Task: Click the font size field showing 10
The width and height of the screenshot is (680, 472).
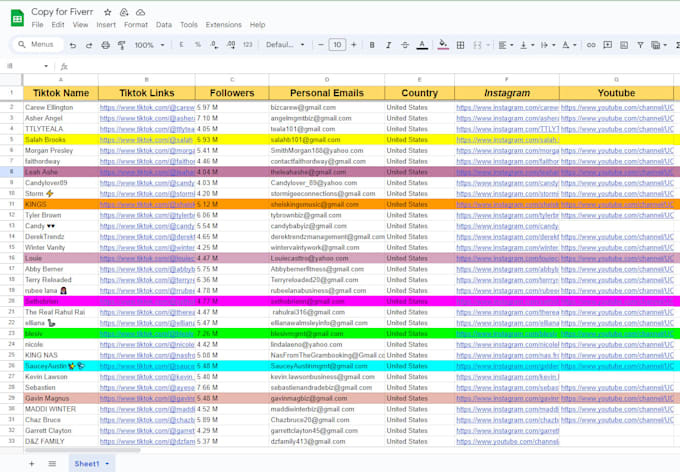Action: coord(337,45)
